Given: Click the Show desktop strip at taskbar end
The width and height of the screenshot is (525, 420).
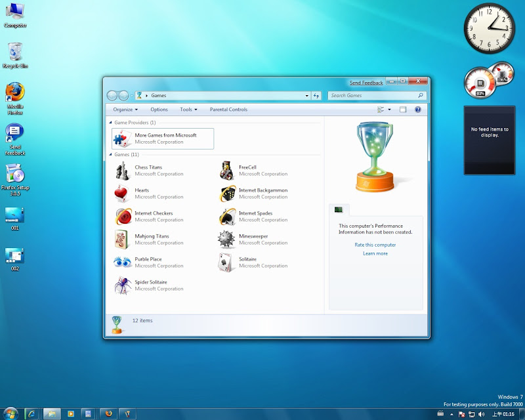Looking at the screenshot, I should point(521,414).
